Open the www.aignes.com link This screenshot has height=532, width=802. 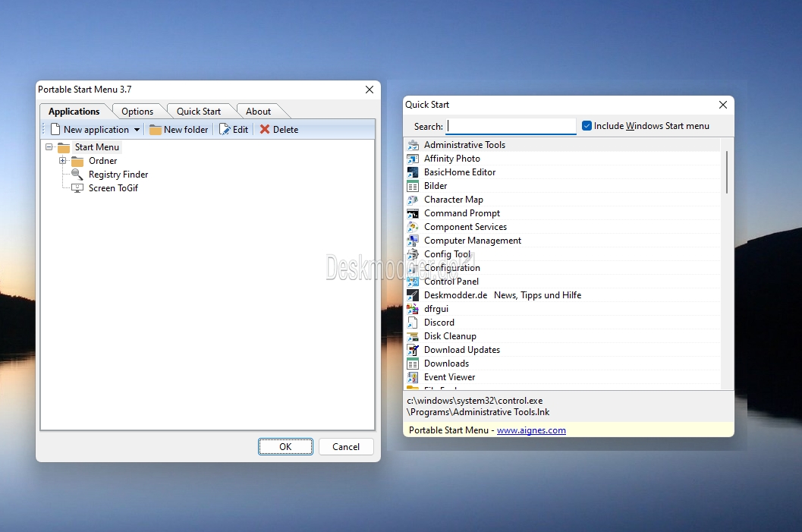tap(531, 430)
